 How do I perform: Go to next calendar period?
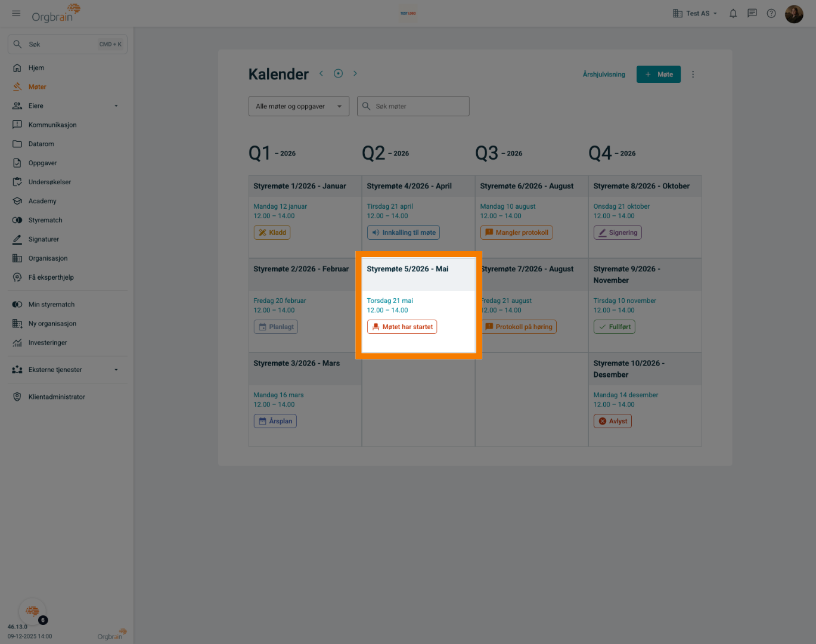click(x=355, y=73)
